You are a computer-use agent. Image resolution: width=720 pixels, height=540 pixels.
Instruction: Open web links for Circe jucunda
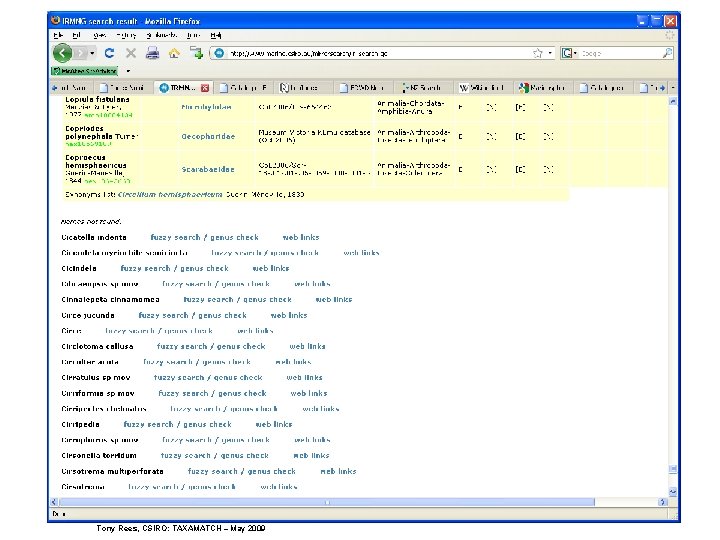(x=289, y=315)
